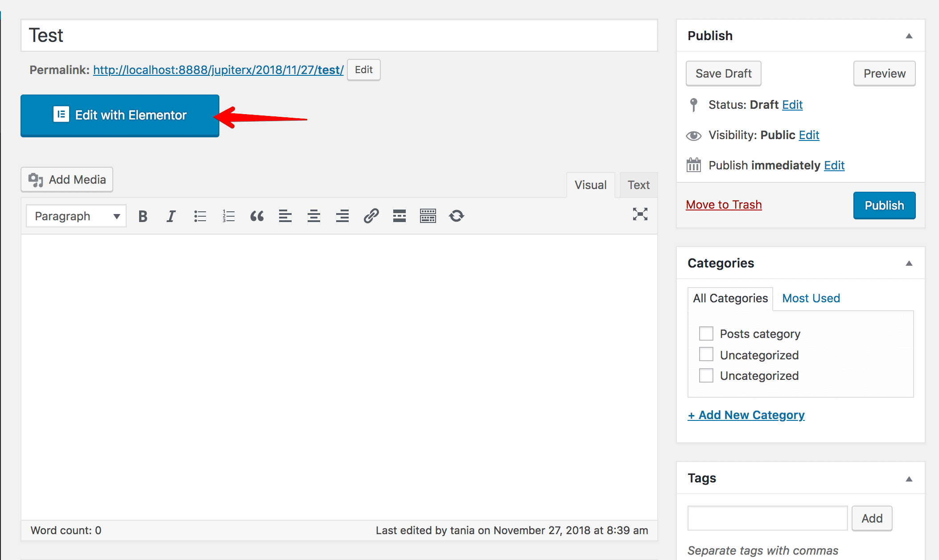Toggle bold formatting in editor toolbar
The image size is (939, 560).
pos(143,216)
